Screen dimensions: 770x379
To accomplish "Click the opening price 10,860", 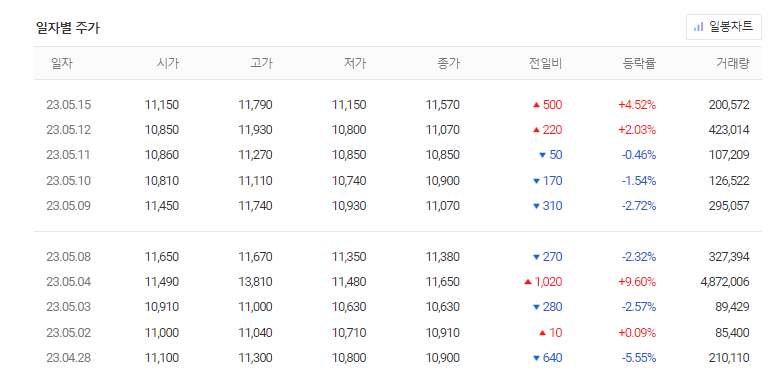I will point(162,155).
